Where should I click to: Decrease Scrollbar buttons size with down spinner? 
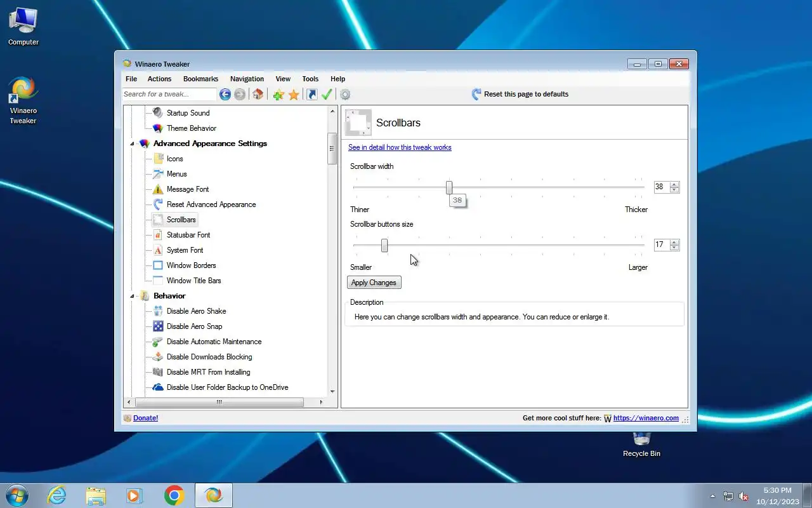[x=674, y=248]
